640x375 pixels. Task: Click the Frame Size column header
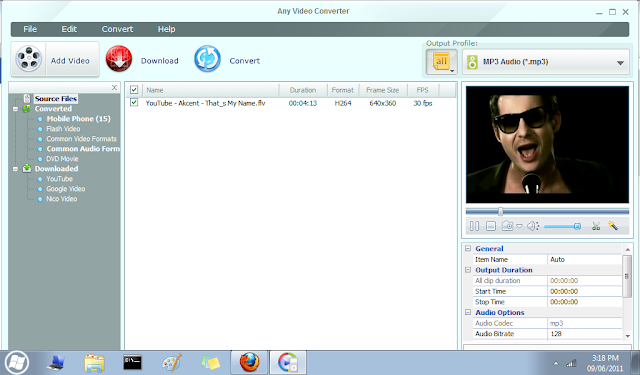coord(382,90)
